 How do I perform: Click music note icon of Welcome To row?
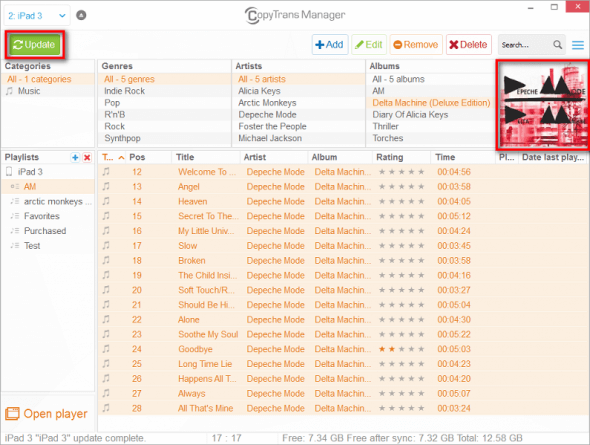tap(106, 172)
